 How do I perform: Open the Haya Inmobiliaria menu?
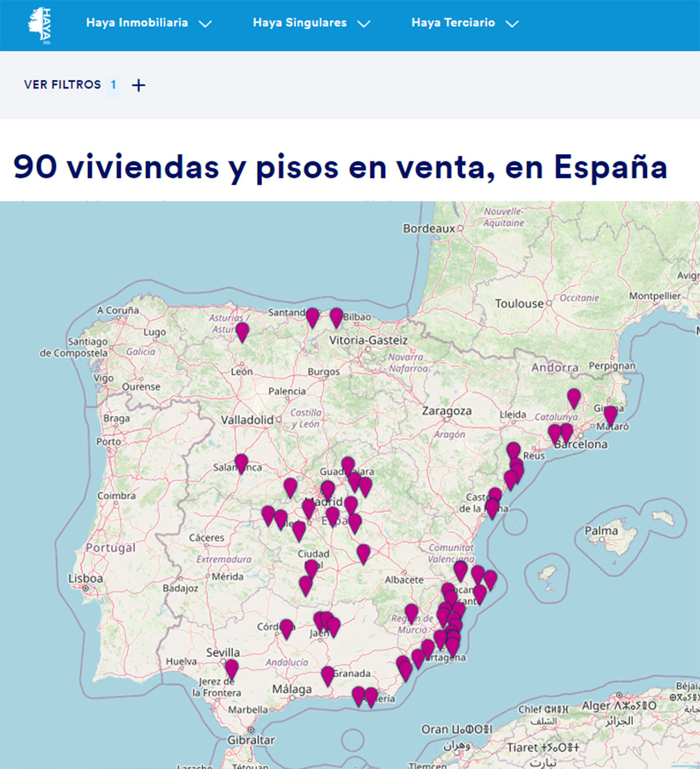click(x=137, y=23)
